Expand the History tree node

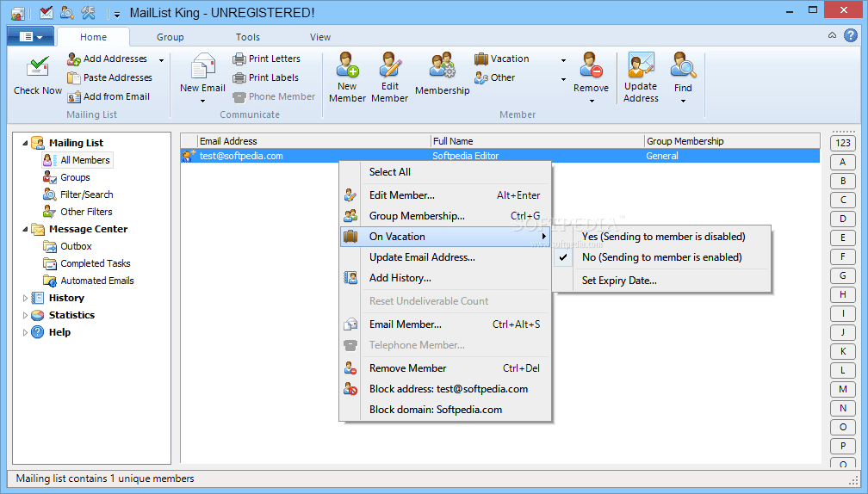click(25, 298)
